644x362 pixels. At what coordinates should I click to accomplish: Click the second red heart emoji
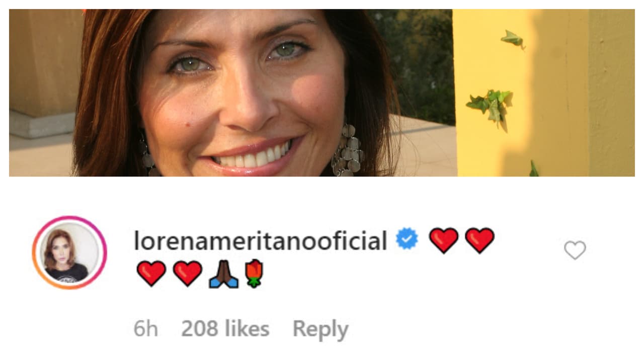click(x=480, y=240)
